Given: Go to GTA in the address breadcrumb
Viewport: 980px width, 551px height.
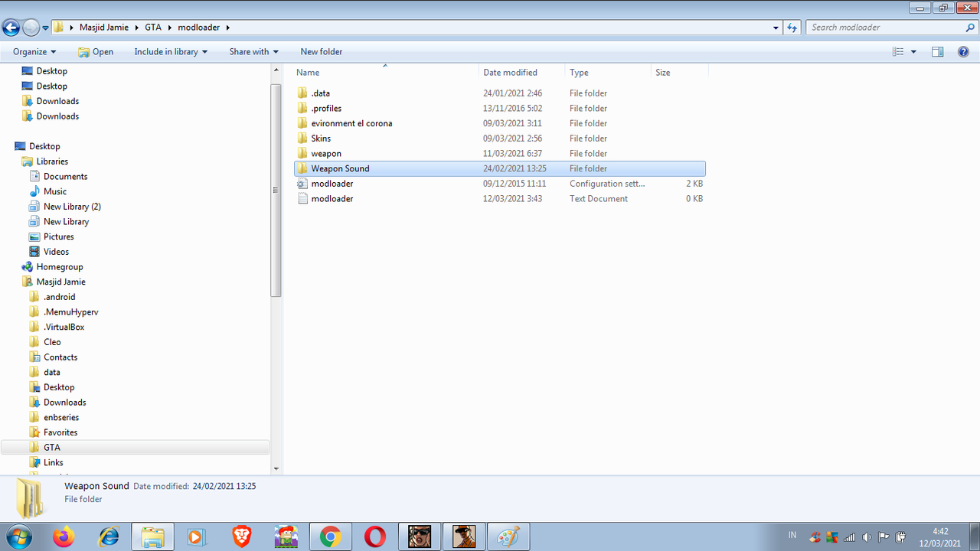Looking at the screenshot, I should pos(153,28).
